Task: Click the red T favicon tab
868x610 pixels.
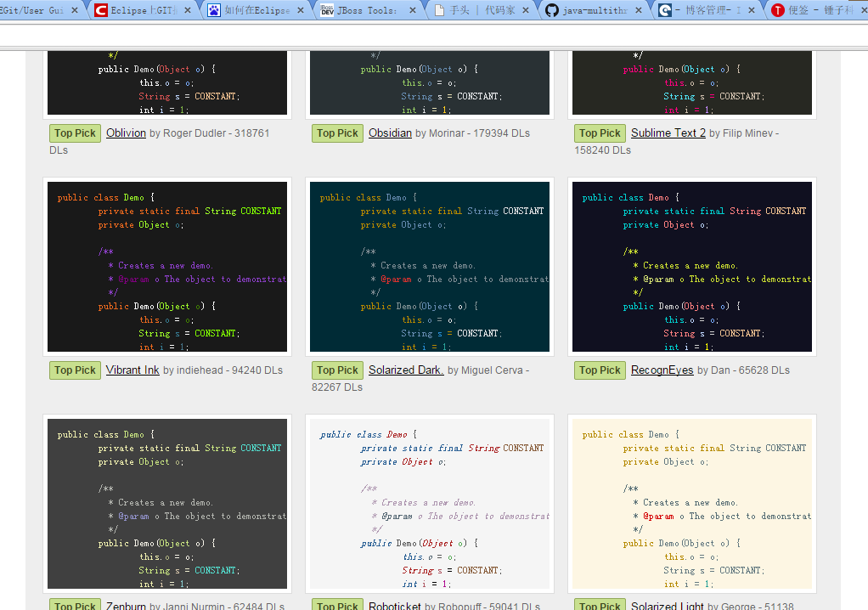Action: (x=778, y=10)
